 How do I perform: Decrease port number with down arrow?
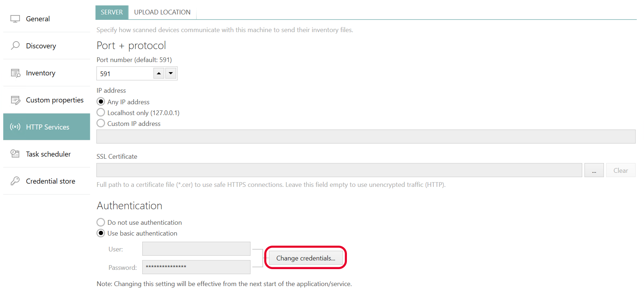coord(171,73)
